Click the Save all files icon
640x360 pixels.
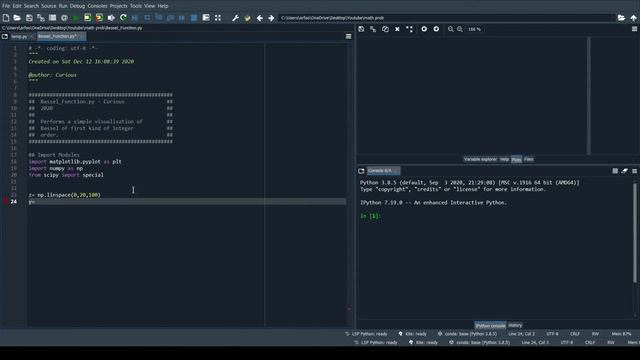pyautogui.click(x=41, y=18)
